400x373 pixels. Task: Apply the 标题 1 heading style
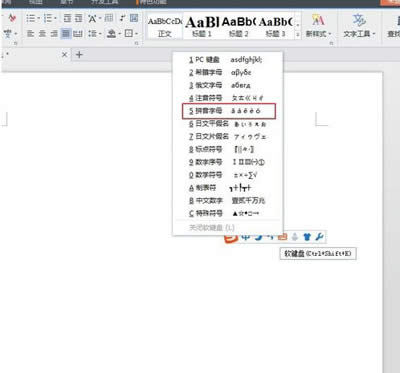[202, 26]
